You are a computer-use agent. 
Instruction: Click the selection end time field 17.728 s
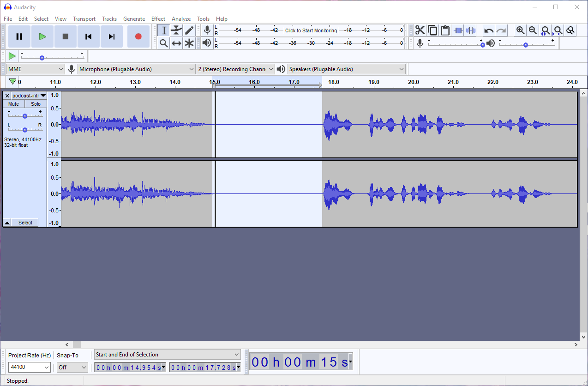(205, 368)
